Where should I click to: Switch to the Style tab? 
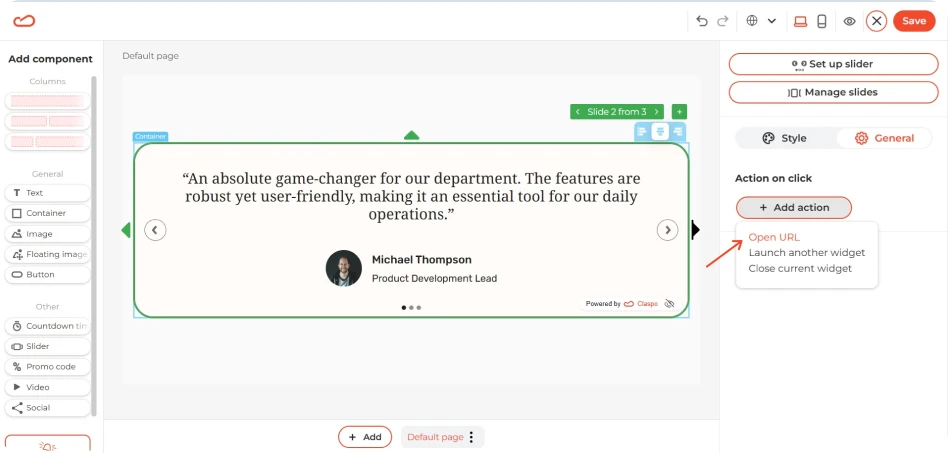785,139
